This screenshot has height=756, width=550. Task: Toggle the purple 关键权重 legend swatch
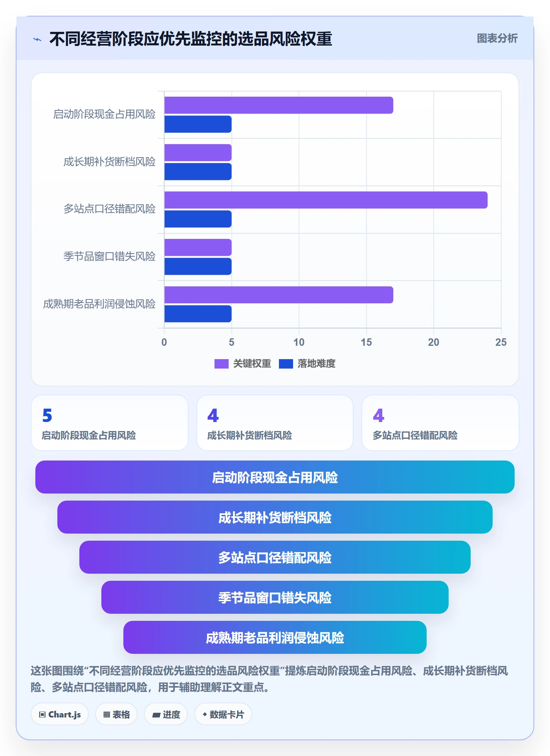click(x=221, y=364)
